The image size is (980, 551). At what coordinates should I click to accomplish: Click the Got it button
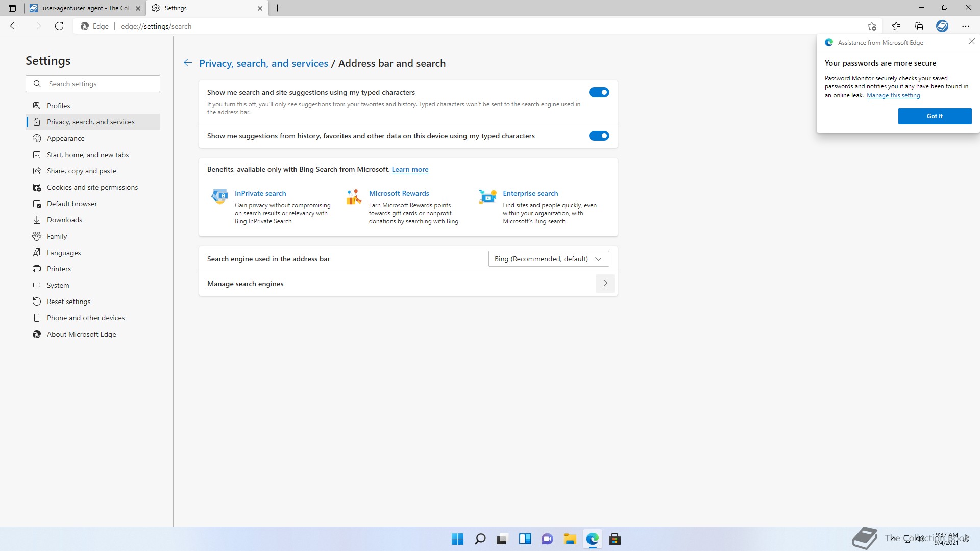click(935, 116)
